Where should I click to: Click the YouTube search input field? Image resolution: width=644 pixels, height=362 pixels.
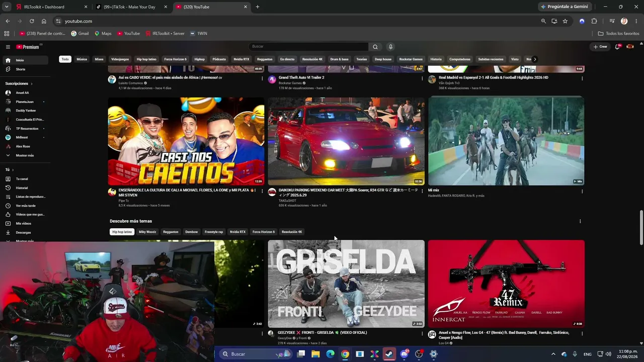[308, 47]
